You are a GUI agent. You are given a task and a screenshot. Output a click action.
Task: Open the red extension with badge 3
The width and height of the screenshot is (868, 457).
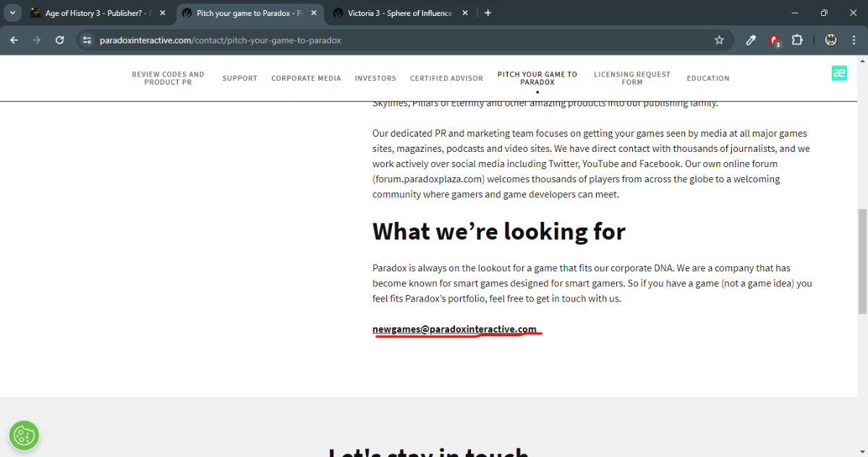click(x=774, y=40)
